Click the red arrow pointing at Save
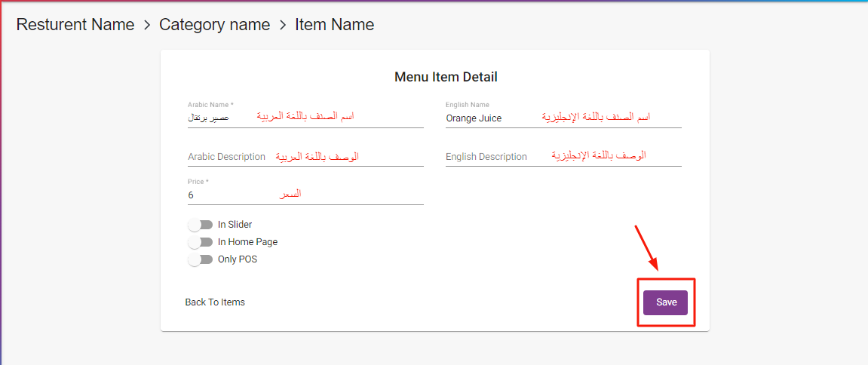868x365 pixels. 647,247
